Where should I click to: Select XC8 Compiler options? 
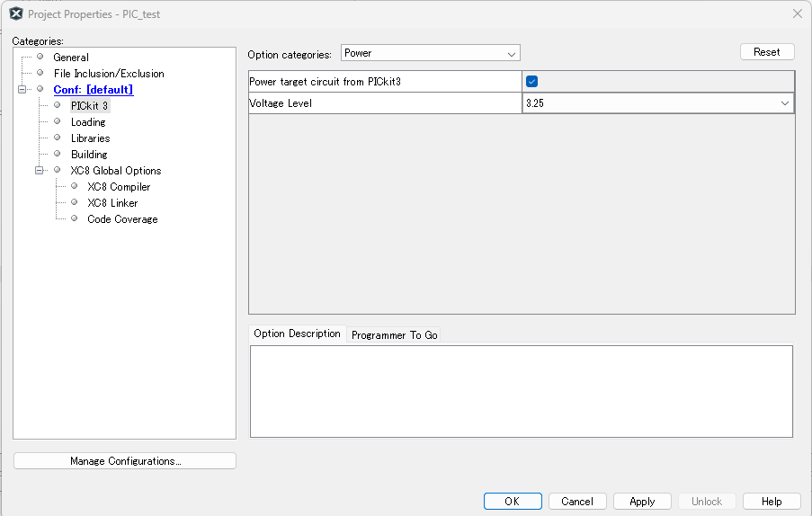pos(119,187)
